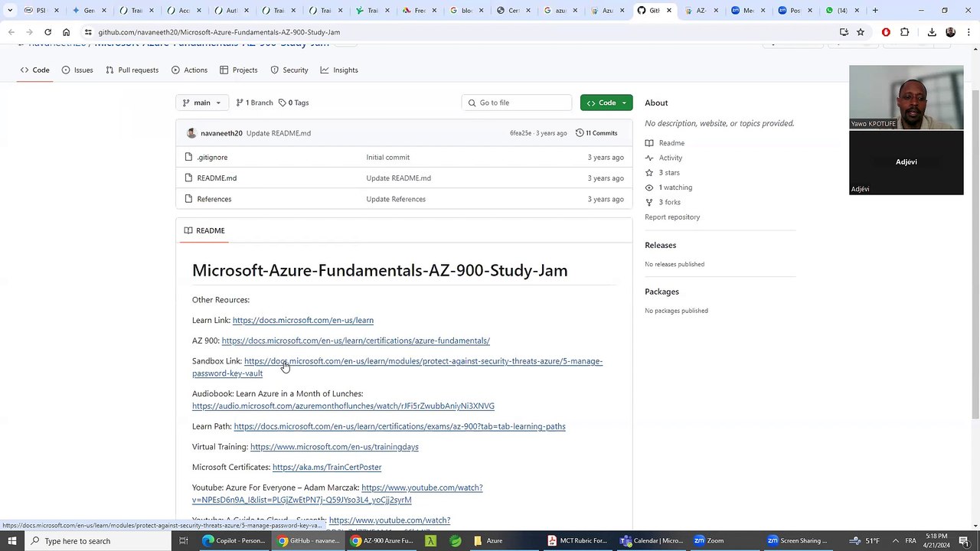Open a new browser tab
The image size is (980, 551).
click(x=876, y=11)
